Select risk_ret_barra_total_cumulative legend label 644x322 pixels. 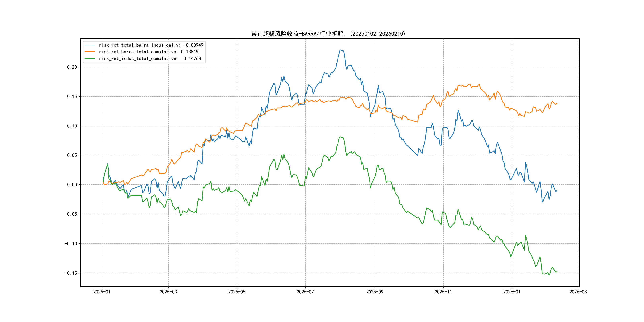148,52
